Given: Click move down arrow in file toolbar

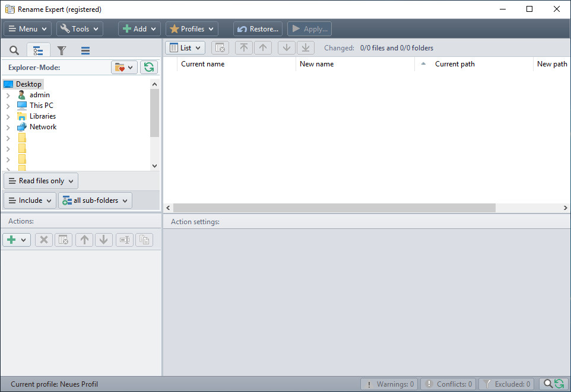Looking at the screenshot, I should click(287, 48).
